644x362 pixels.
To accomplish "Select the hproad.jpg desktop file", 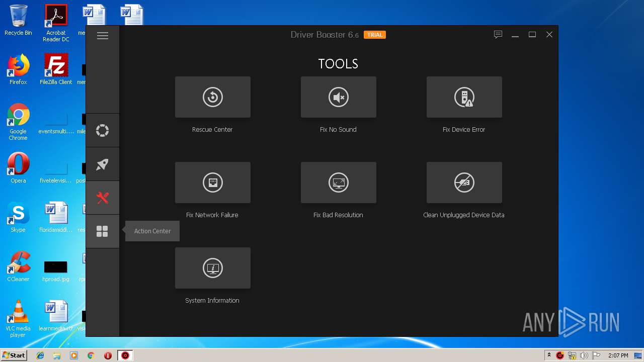I will [56, 271].
